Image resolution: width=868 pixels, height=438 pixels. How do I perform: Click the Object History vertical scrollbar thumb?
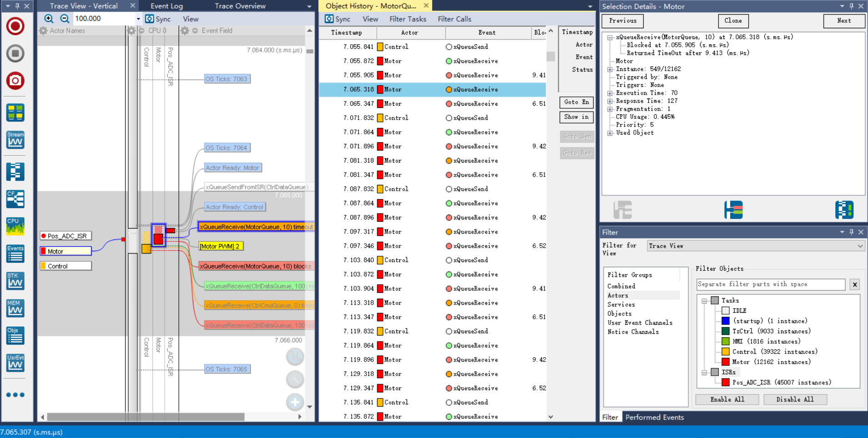pyautogui.click(x=550, y=56)
